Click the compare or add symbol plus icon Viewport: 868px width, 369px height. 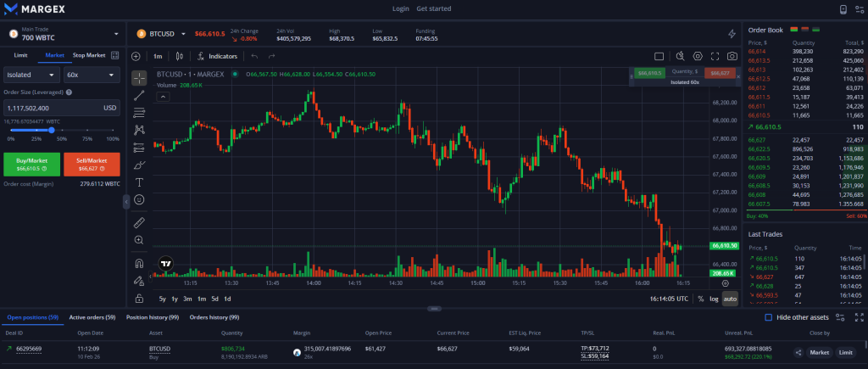coord(136,56)
